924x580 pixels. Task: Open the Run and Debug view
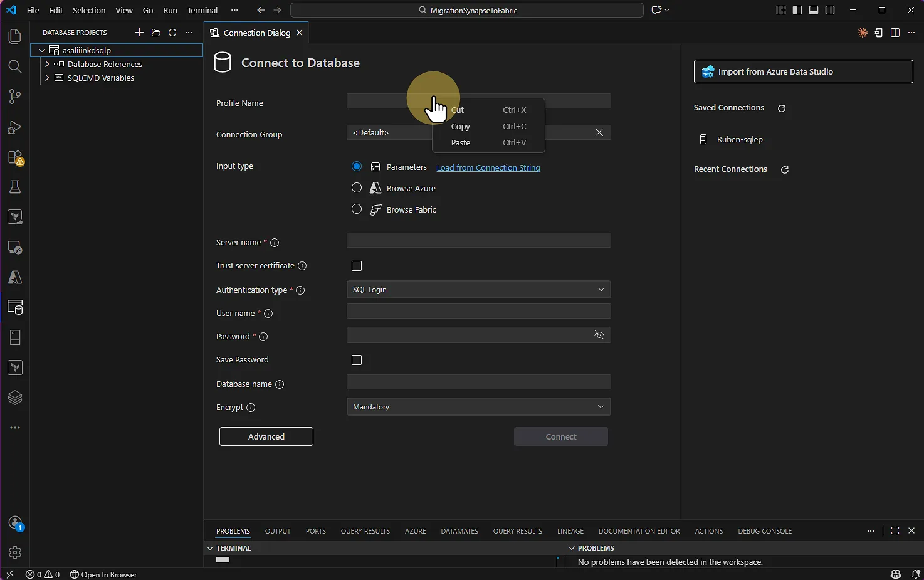click(14, 127)
